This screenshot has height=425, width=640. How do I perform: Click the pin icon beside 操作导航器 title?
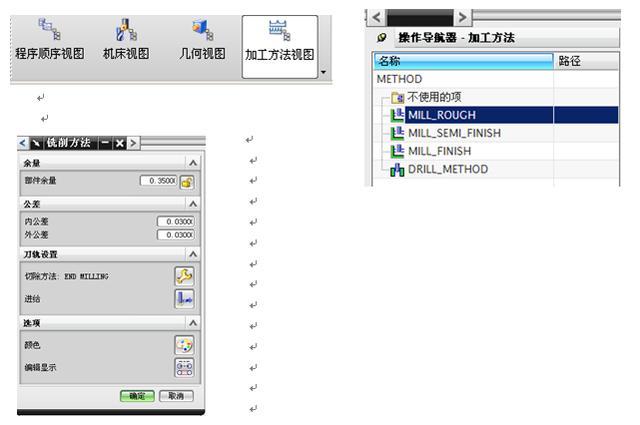tap(381, 38)
